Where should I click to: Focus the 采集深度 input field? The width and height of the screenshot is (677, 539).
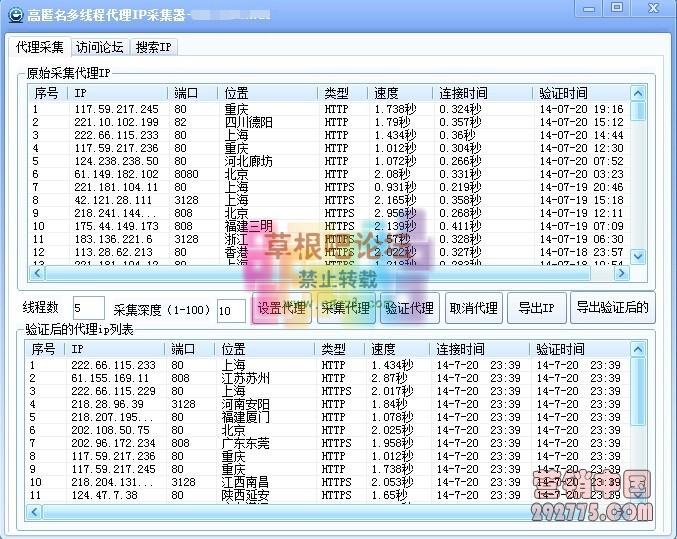231,311
